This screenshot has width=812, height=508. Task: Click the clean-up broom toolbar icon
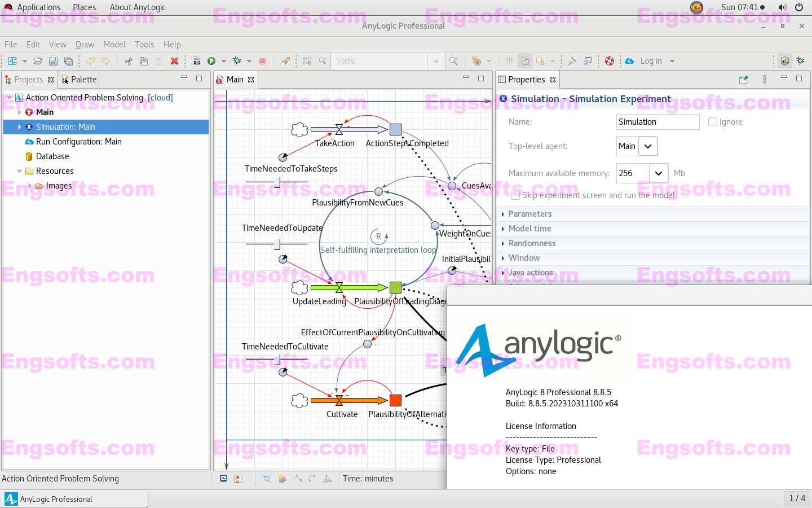[x=285, y=61]
